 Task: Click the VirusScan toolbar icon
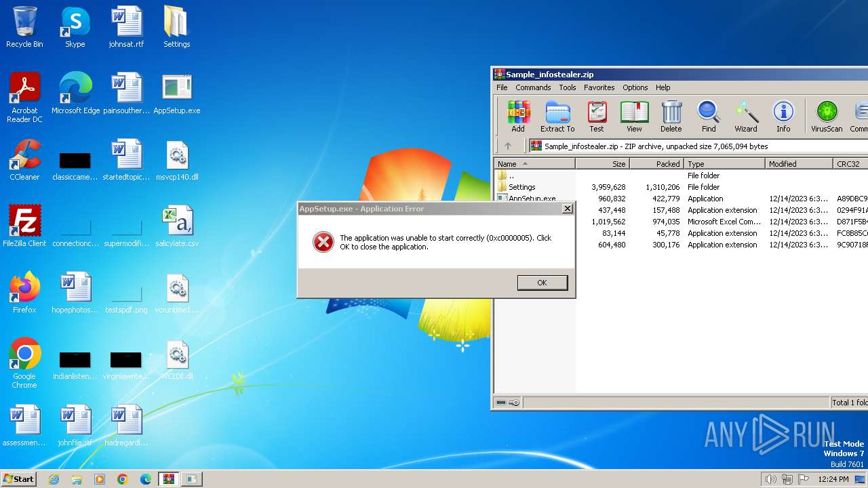pyautogui.click(x=827, y=116)
